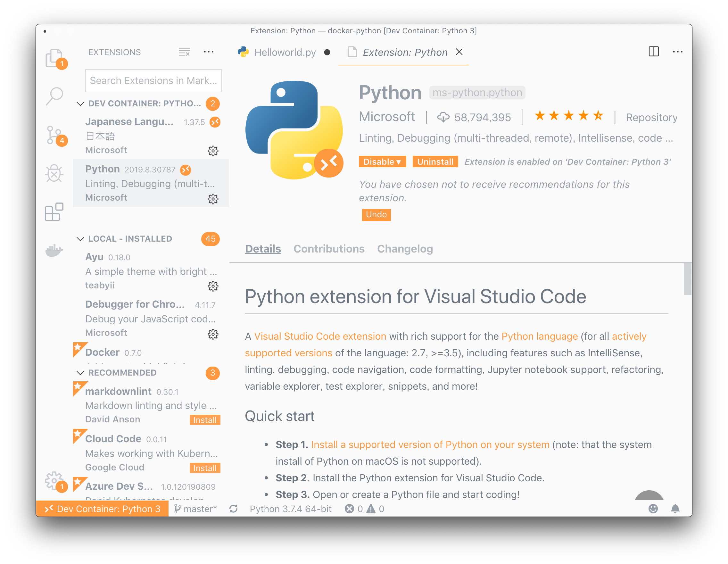The height and width of the screenshot is (564, 728).
Task: Switch to the Helloworld.py tab
Action: [285, 52]
